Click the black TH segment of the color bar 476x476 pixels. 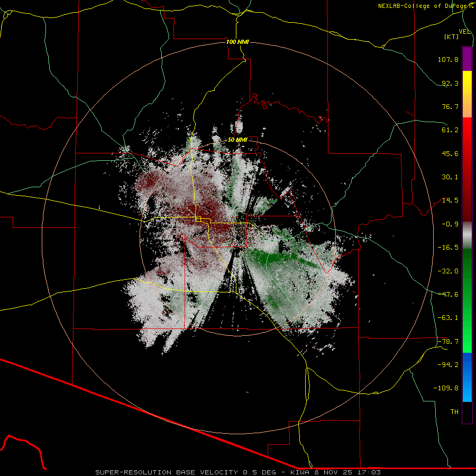[467, 413]
